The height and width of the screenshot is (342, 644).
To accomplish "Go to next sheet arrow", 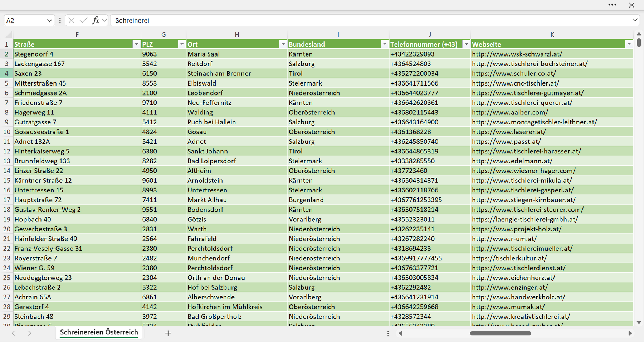I will coord(30,333).
